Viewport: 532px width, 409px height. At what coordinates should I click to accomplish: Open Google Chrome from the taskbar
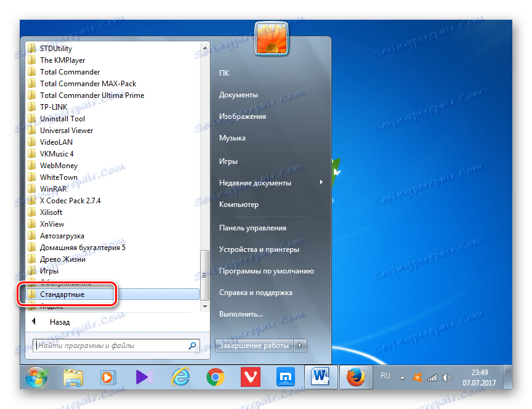click(x=215, y=376)
